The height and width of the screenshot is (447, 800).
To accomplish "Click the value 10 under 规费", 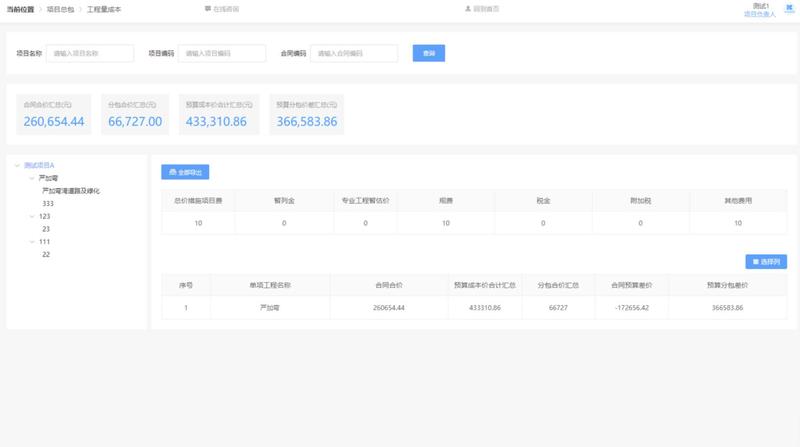I will (x=446, y=223).
